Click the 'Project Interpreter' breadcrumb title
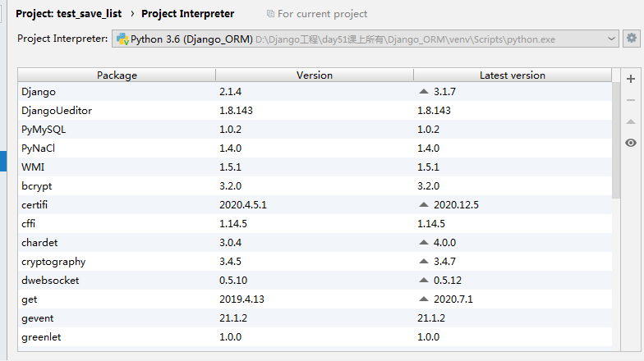644x361 pixels. tap(187, 14)
